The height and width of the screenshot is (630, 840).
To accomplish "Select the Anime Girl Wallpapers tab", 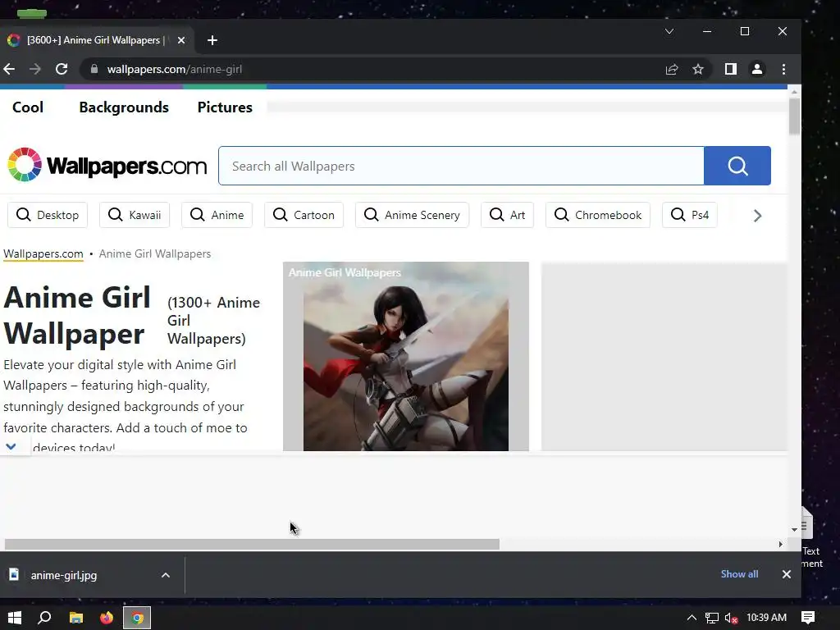I will coord(97,40).
